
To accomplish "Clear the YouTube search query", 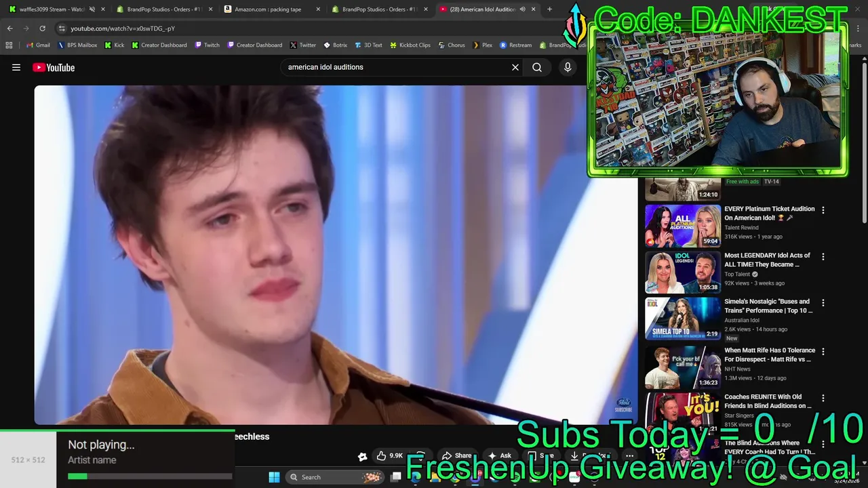I will coord(515,67).
